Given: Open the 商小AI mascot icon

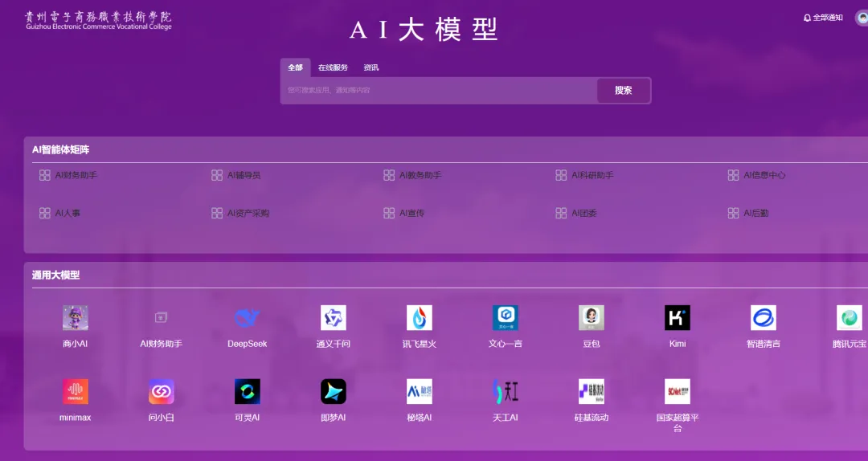Looking at the screenshot, I should pyautogui.click(x=75, y=318).
